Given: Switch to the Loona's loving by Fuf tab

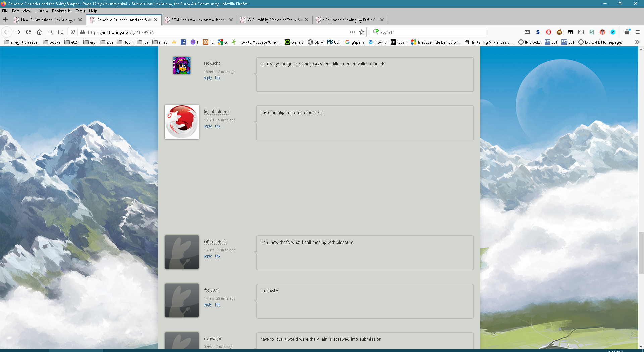Looking at the screenshot, I should pyautogui.click(x=350, y=20).
